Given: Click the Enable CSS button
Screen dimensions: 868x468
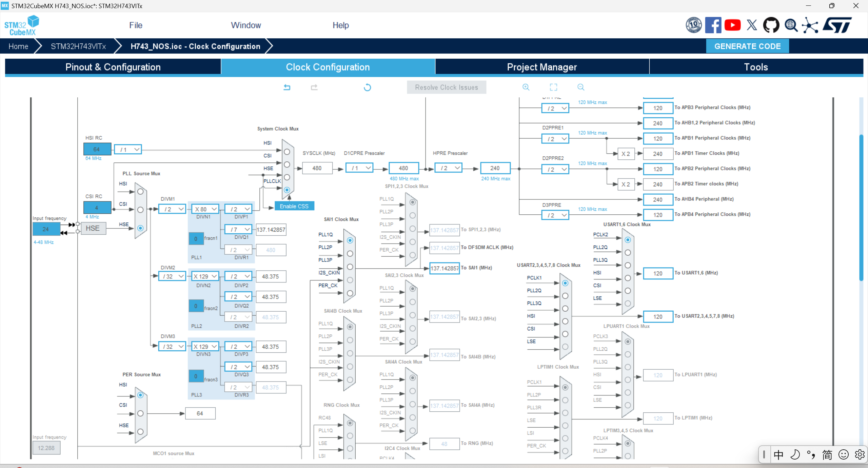Looking at the screenshot, I should pos(294,206).
